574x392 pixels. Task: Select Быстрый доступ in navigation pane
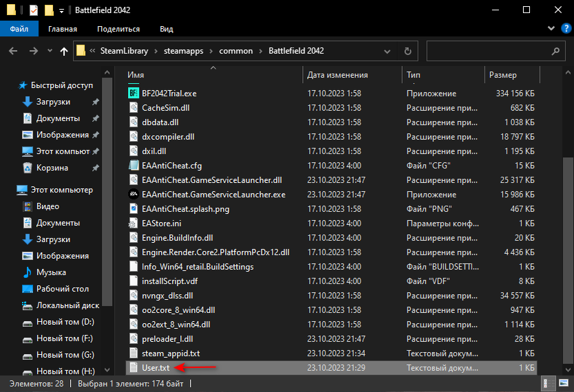click(61, 85)
